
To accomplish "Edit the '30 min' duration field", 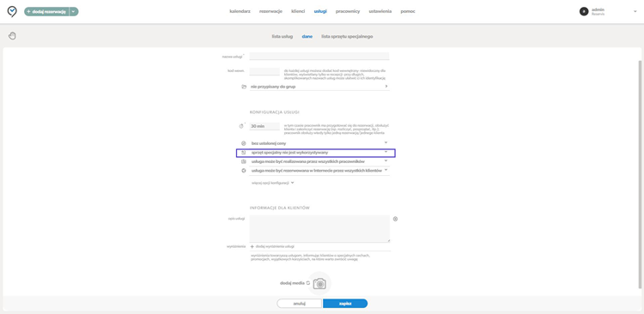I will [x=264, y=126].
